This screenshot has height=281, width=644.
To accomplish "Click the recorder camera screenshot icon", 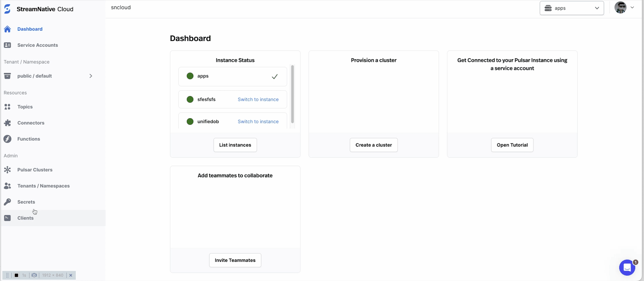I will click(34, 275).
